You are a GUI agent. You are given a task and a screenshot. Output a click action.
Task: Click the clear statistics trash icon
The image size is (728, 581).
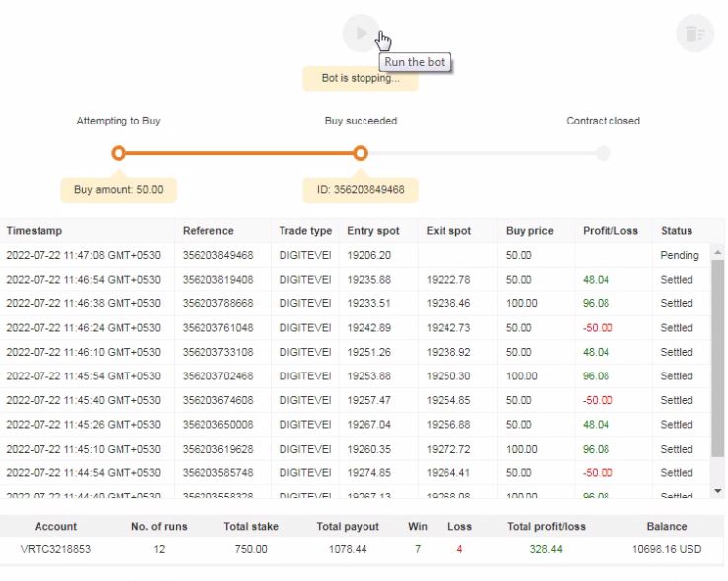[694, 34]
